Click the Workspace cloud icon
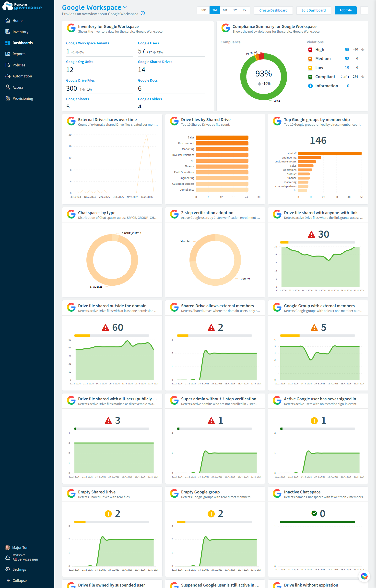 [x=8, y=557]
